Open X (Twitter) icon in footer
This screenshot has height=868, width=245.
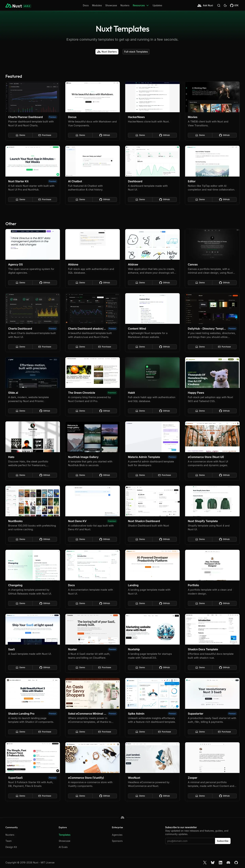205,862
